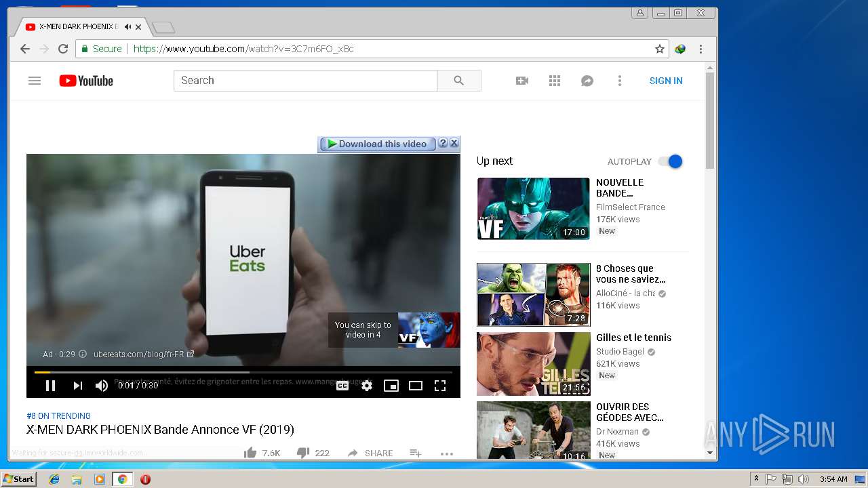The height and width of the screenshot is (488, 868).
Task: Dislike the video with thumbs down
Action: (303, 453)
